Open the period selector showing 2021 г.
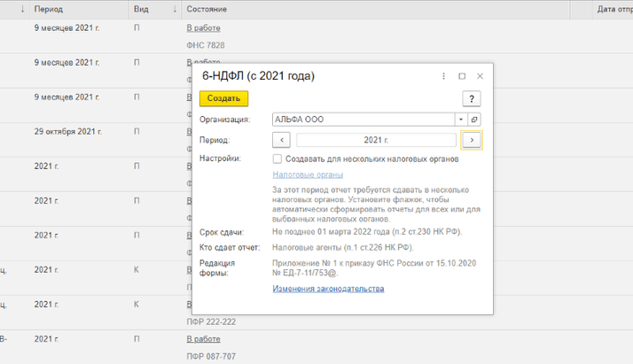Viewport: 633px width, 364px height. click(376, 140)
